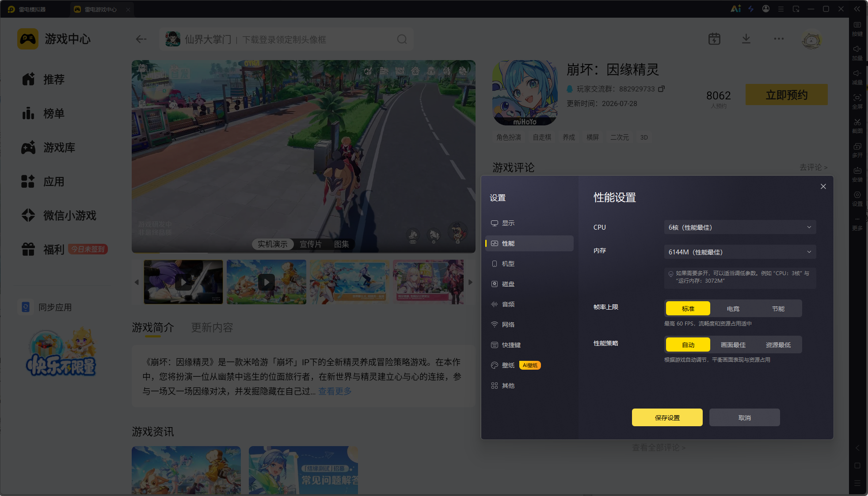Click the game search input field
Screen dimensions: 868x496
pyautogui.click(x=286, y=39)
